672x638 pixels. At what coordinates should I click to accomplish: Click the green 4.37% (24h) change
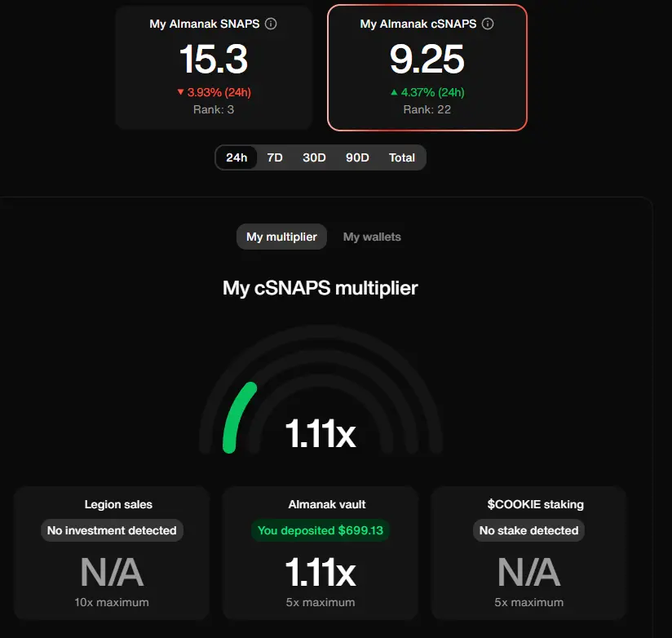pos(427,92)
